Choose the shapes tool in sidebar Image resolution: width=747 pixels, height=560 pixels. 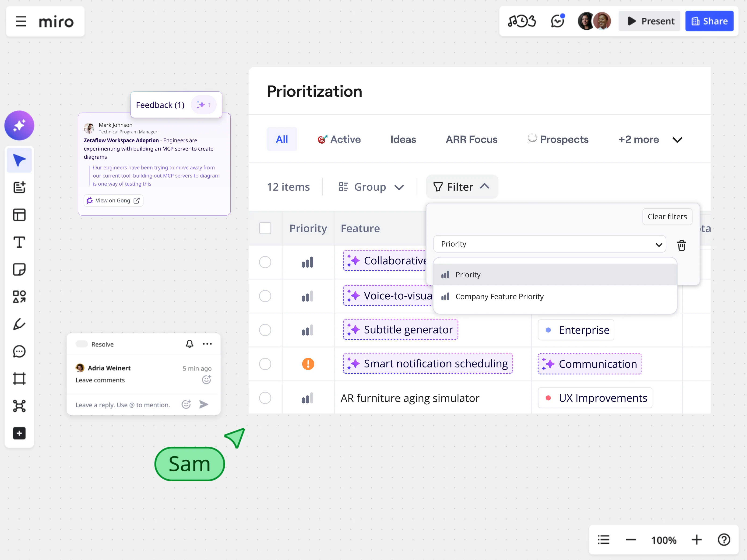(x=19, y=297)
